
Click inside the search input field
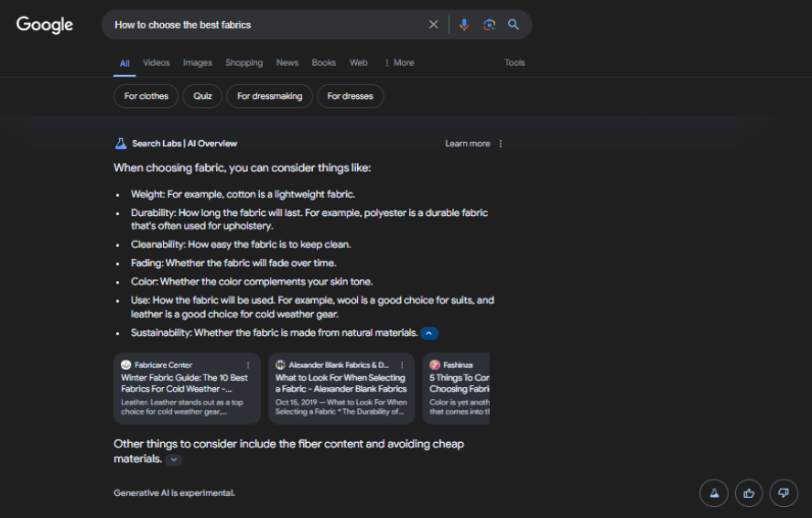pos(265,25)
